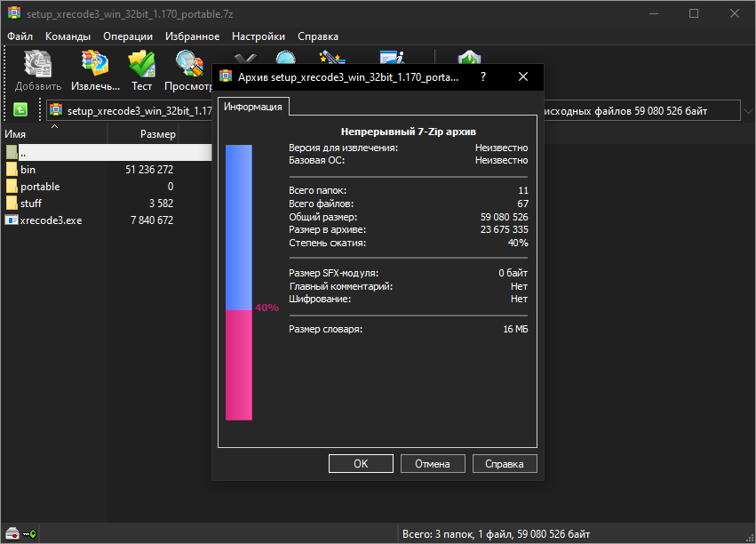Click the '?' help button in dialog title
Image resolution: width=756 pixels, height=544 pixels.
[483, 76]
